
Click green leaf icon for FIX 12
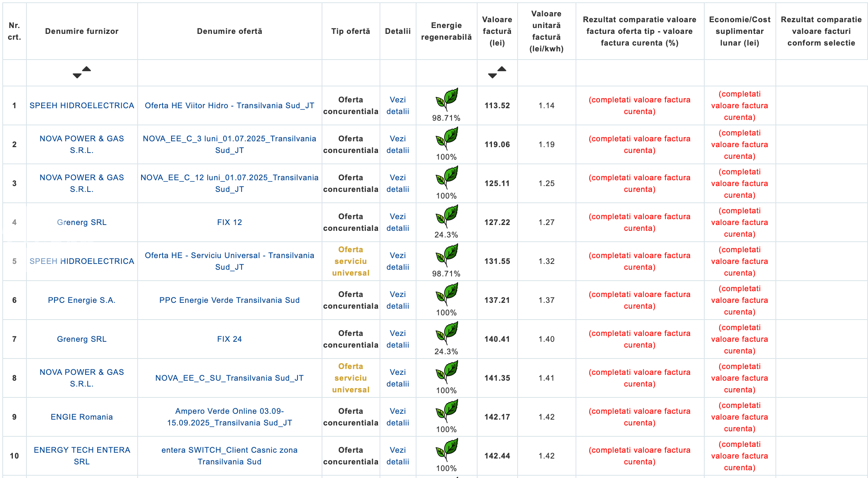[x=446, y=216]
